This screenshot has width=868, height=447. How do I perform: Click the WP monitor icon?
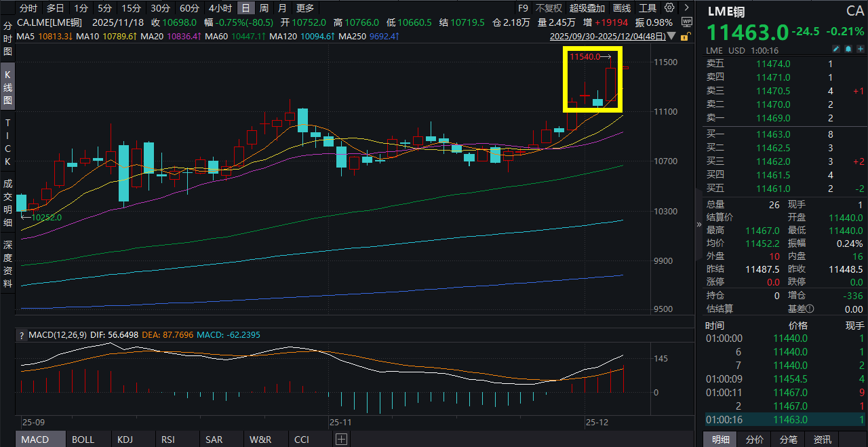pyautogui.click(x=686, y=22)
